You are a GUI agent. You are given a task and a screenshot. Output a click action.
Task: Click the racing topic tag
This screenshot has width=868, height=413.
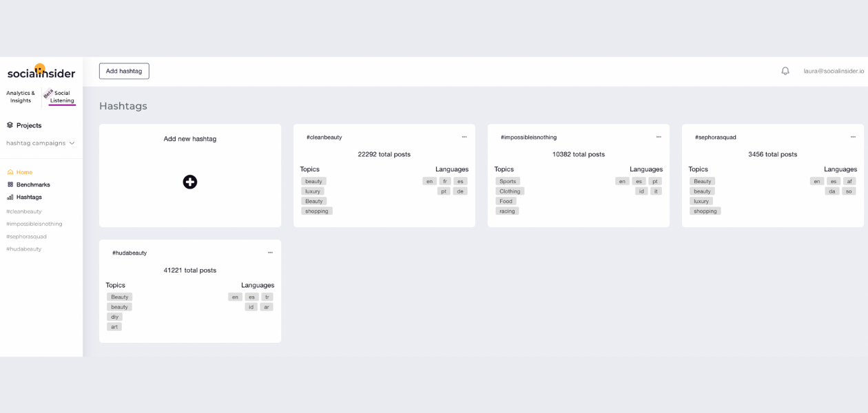tap(507, 211)
